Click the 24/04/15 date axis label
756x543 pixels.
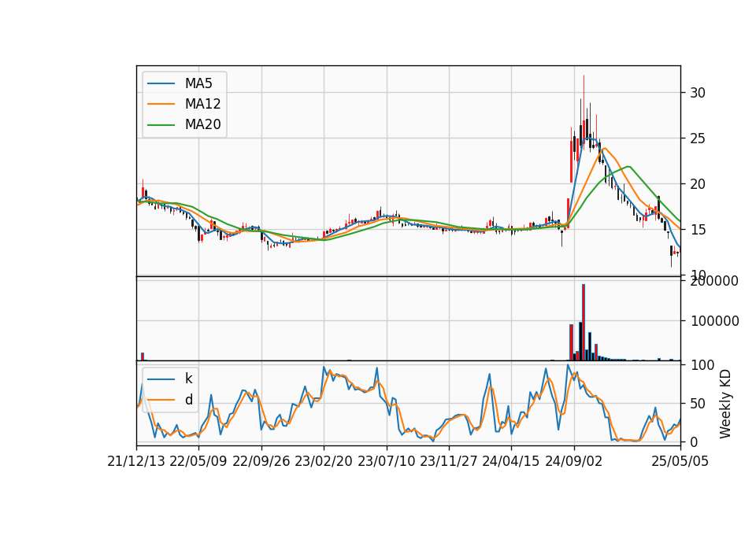click(511, 462)
